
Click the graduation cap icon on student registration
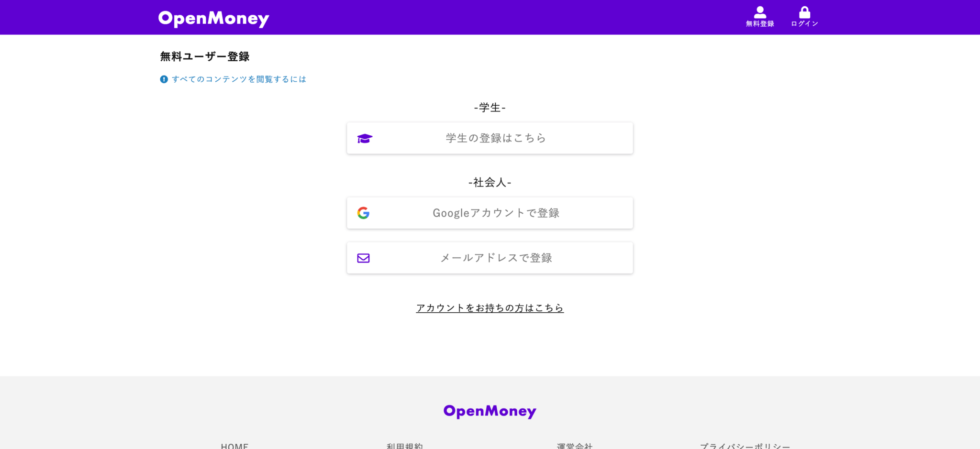point(364,138)
